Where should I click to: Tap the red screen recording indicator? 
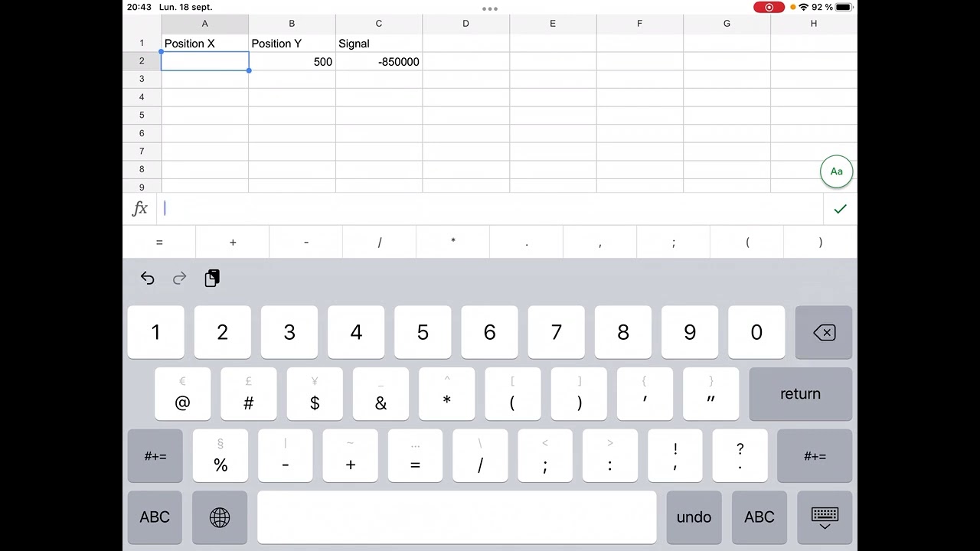[769, 7]
